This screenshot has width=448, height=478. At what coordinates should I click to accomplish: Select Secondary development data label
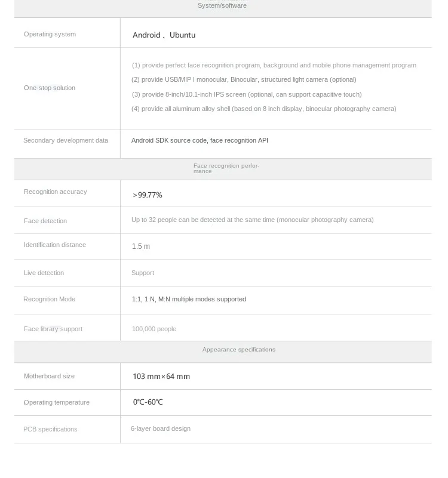click(x=66, y=141)
